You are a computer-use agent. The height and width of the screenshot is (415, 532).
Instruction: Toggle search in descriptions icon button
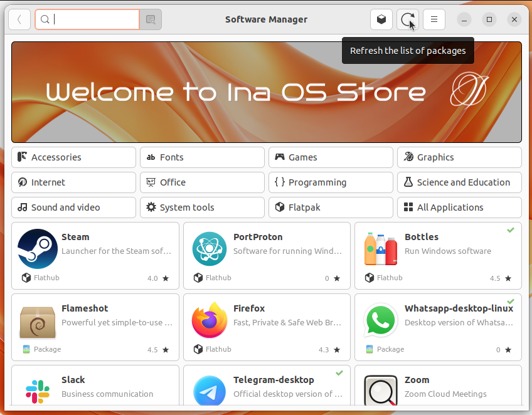pos(151,19)
